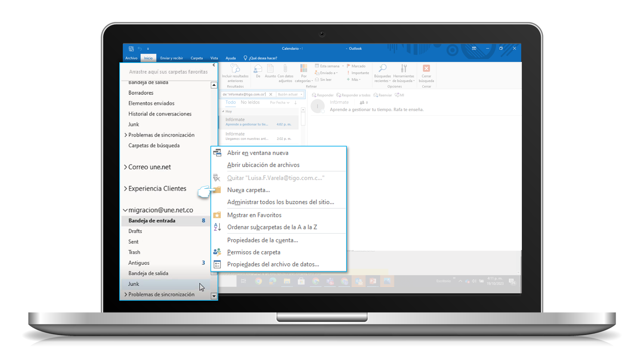Expand Problemas de sincronización under migracion account
The width and height of the screenshot is (644, 363).
click(x=125, y=294)
